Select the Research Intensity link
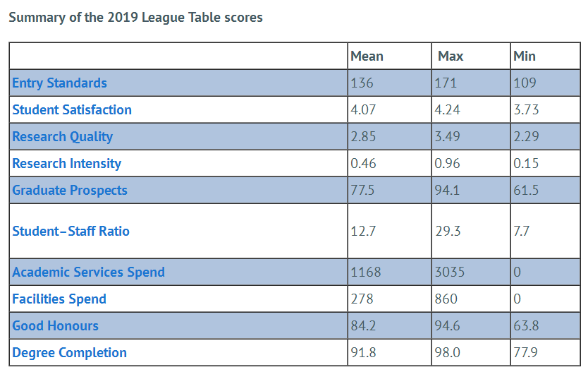Viewport: 588px width, 372px height. click(x=66, y=164)
